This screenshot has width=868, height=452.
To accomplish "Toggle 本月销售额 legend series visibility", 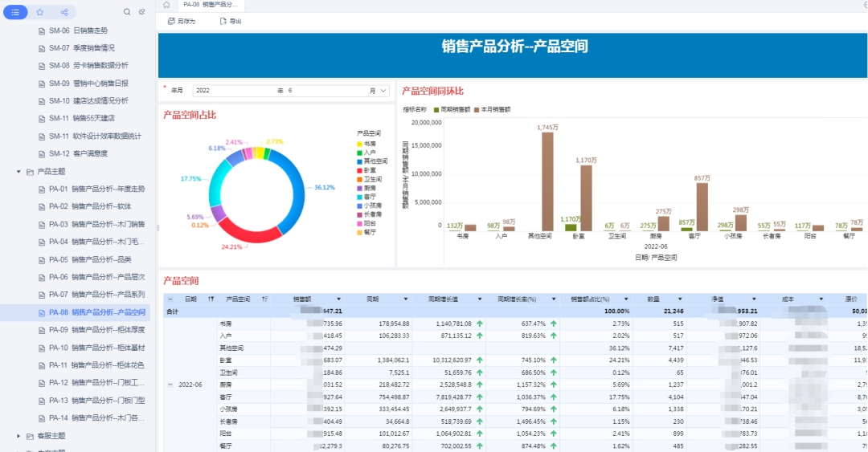I will (492, 109).
